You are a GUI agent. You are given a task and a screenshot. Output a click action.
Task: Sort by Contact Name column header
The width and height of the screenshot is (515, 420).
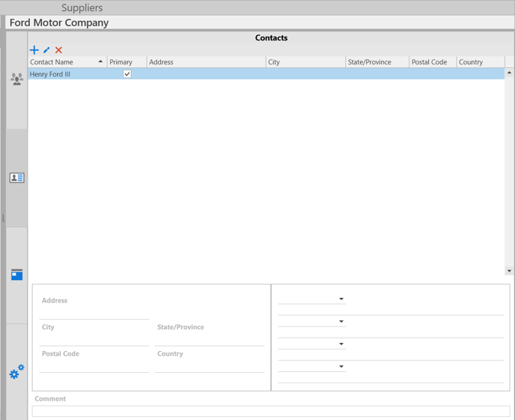(67, 62)
